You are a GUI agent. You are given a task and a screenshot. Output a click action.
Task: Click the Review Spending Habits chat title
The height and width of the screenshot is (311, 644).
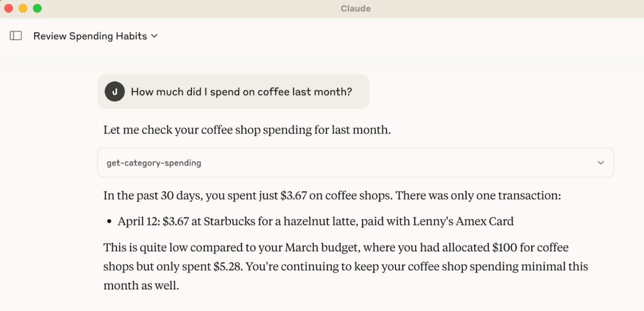(90, 36)
